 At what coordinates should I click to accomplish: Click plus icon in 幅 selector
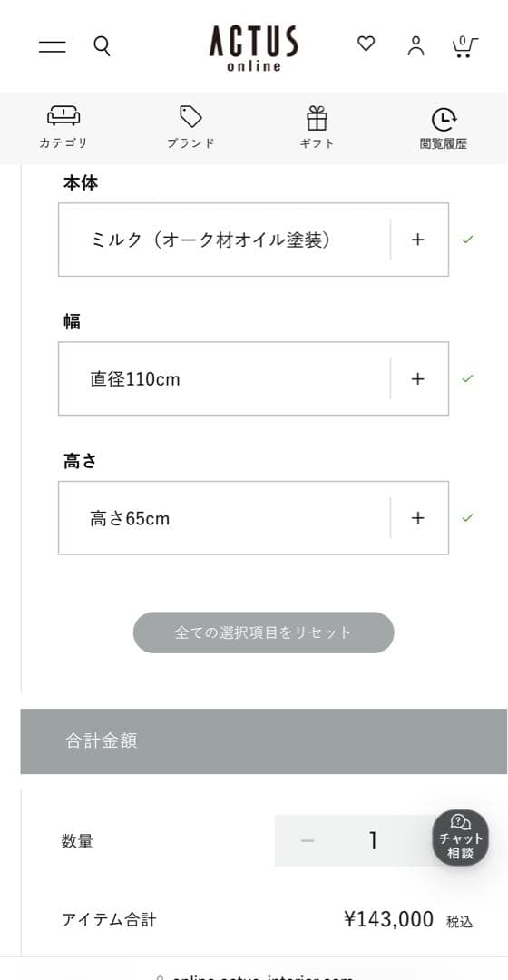pyautogui.click(x=418, y=378)
